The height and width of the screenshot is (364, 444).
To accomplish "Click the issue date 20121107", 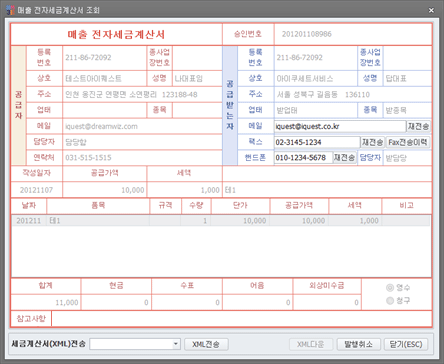I will (x=36, y=190).
